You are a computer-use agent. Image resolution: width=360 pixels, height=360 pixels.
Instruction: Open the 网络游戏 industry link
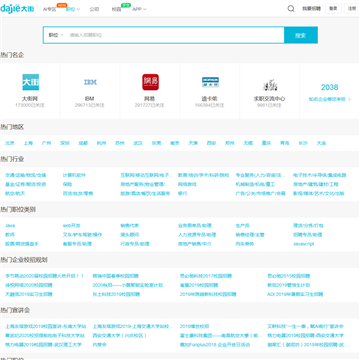point(187,184)
